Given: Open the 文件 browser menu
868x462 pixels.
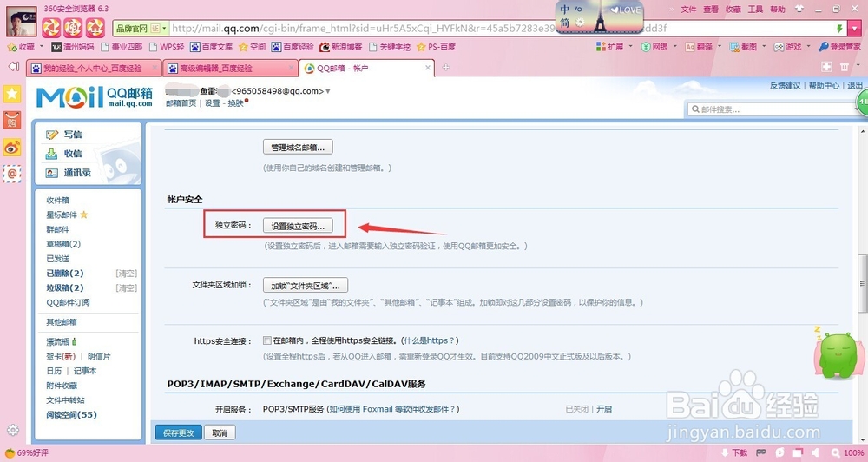Looking at the screenshot, I should coord(688,10).
